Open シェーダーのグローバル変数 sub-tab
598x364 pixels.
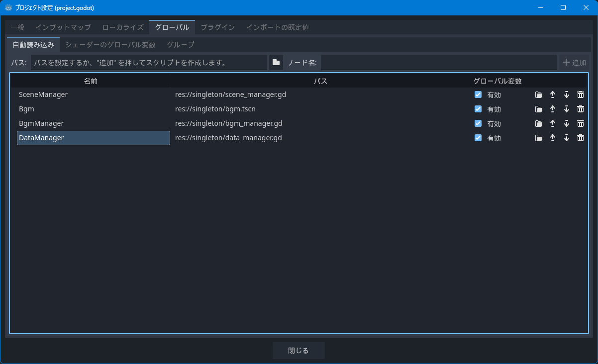110,45
